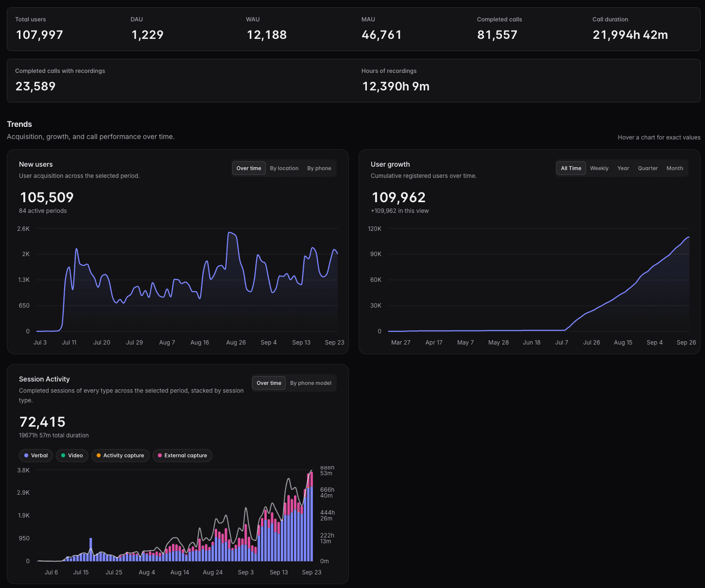Click the Total users value 107,997
The width and height of the screenshot is (705, 588).
39,35
